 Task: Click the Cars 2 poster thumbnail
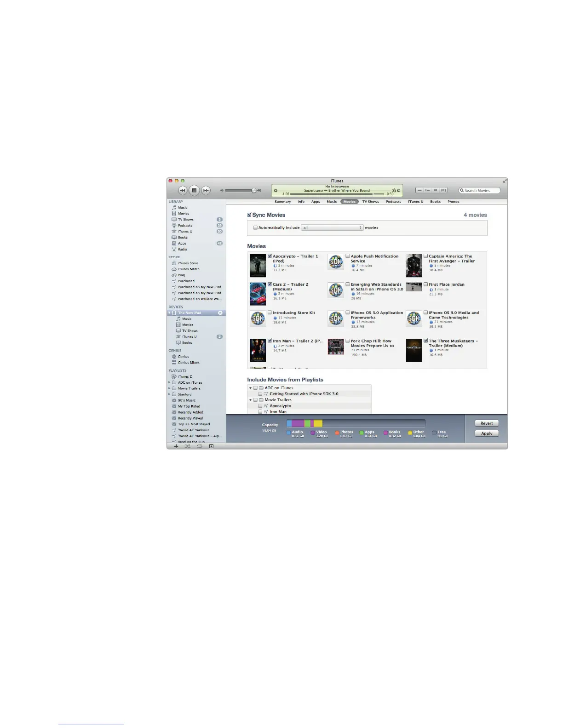point(258,294)
